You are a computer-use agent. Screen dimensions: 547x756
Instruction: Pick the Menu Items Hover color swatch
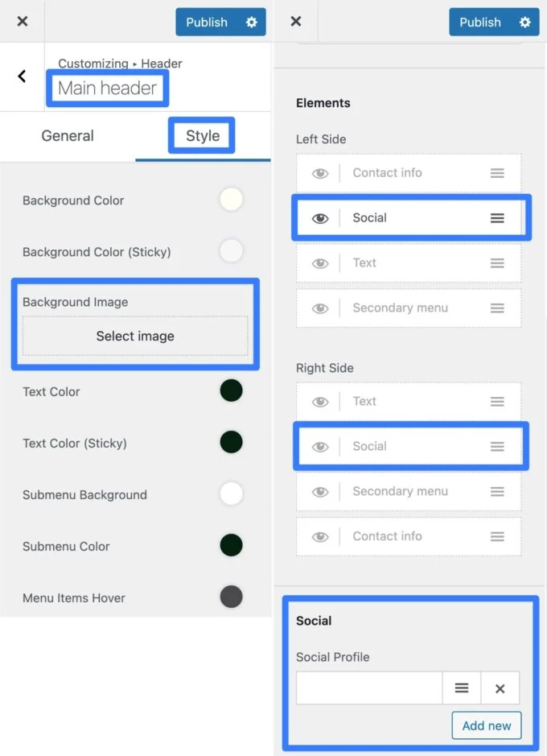231,597
